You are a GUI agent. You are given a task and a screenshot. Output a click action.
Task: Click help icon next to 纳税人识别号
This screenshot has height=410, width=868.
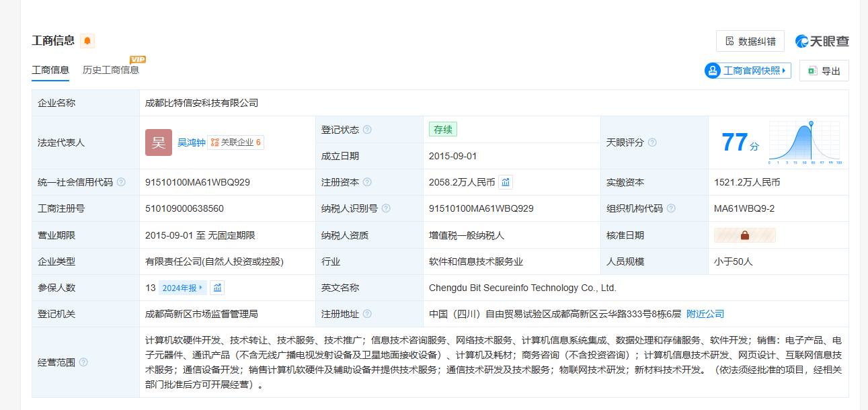click(x=386, y=208)
